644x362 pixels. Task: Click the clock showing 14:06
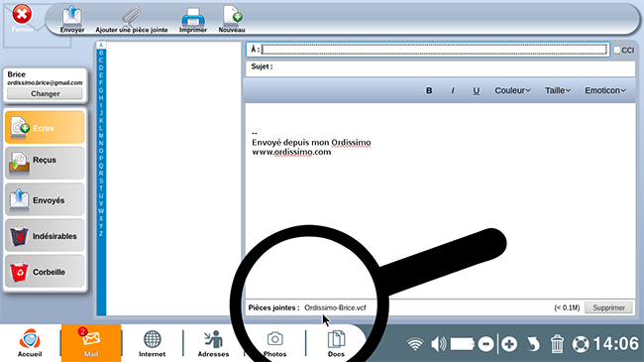pos(615,344)
